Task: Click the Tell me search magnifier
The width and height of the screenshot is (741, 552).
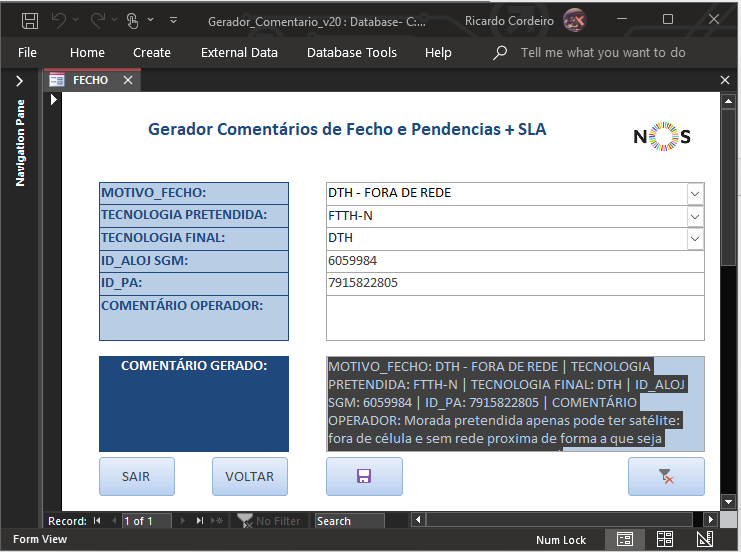Action: [x=500, y=52]
